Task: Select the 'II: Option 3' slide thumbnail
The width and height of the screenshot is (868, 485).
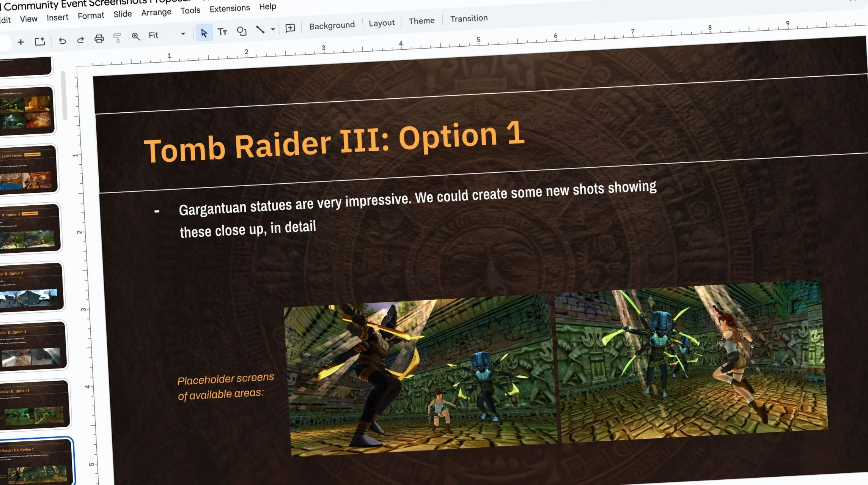Action: pyautogui.click(x=33, y=346)
